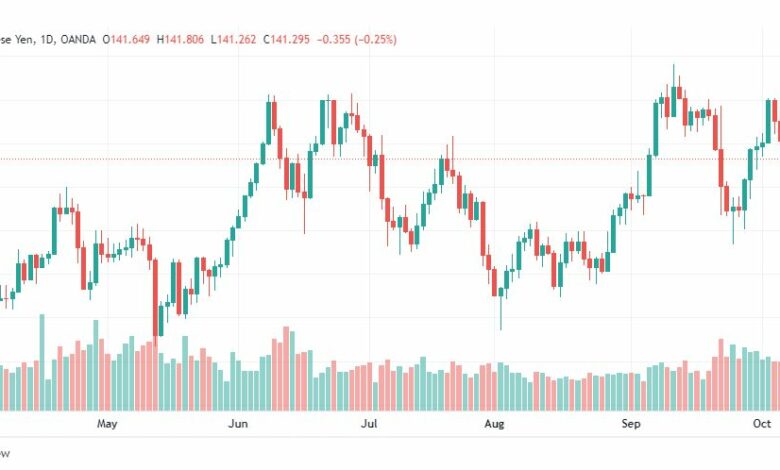The width and height of the screenshot is (780, 470).
Task: Click the Sep label on the time axis
Action: pos(631,424)
